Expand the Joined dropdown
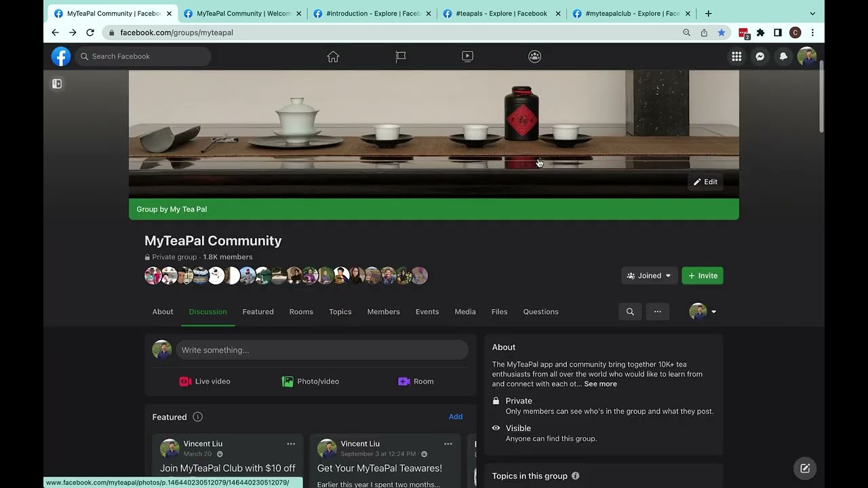This screenshot has height=488, width=868. 650,276
